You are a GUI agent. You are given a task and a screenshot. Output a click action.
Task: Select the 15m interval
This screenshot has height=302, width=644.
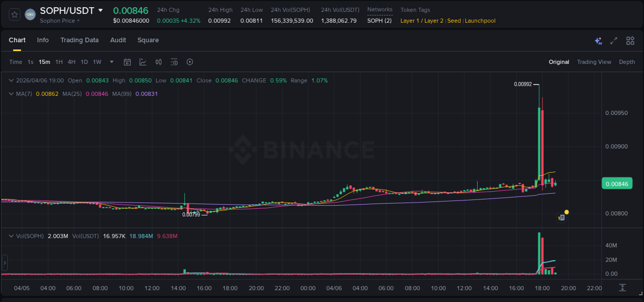click(44, 62)
